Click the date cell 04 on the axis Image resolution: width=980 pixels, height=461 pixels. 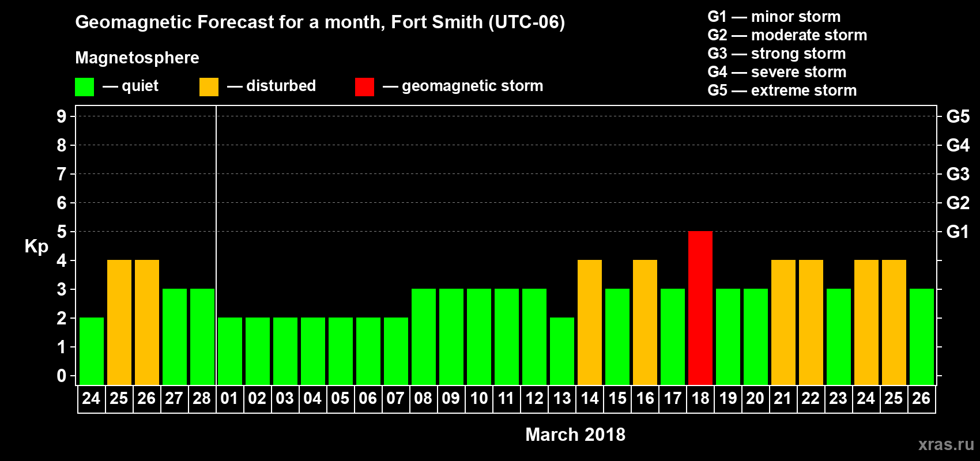click(x=313, y=399)
